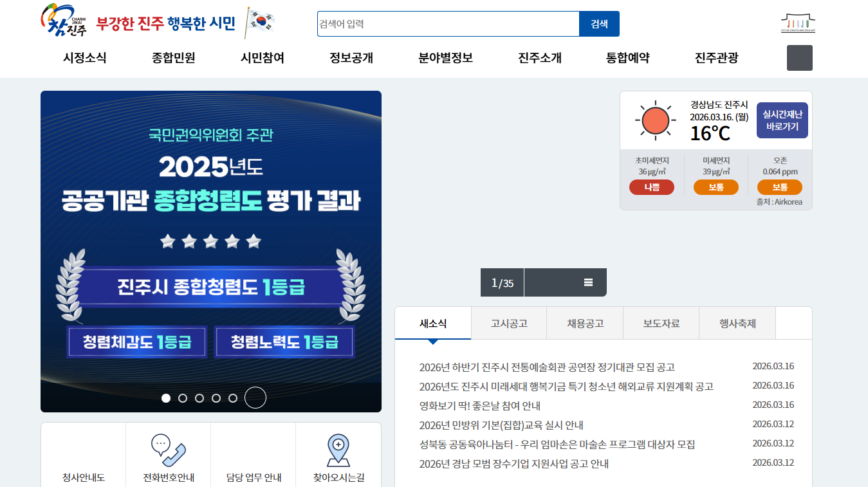
Task: Select the fourth banner slide dot
Action: pyautogui.click(x=216, y=398)
